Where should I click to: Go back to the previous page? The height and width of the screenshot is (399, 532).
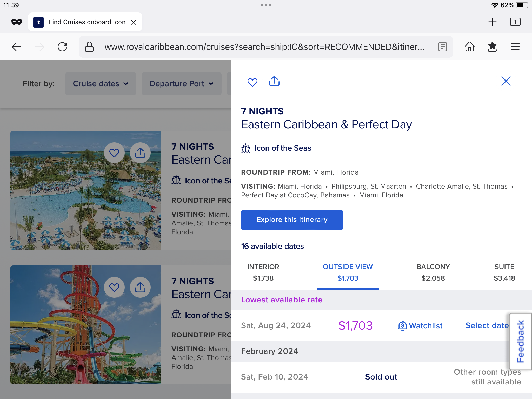[x=17, y=47]
